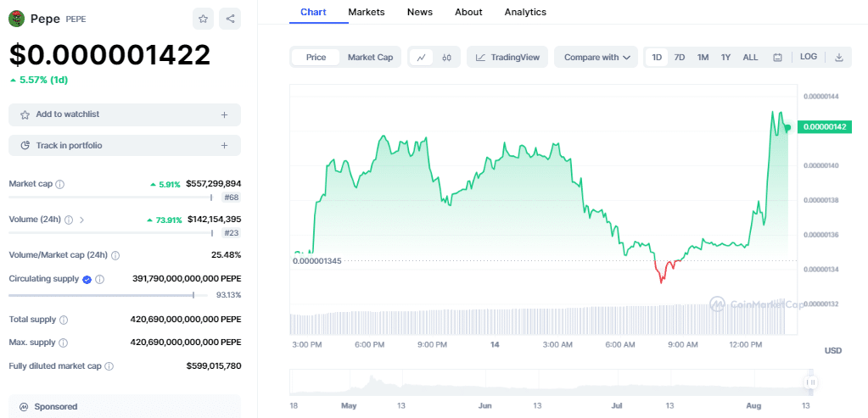Open Total supply info icon

pos(64,320)
